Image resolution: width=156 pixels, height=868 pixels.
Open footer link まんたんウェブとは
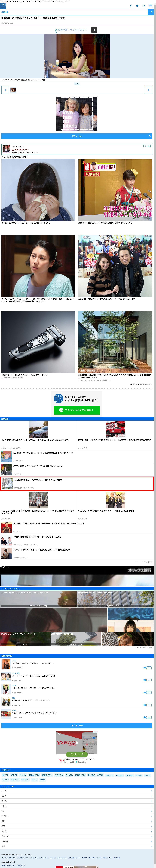[9, 858]
